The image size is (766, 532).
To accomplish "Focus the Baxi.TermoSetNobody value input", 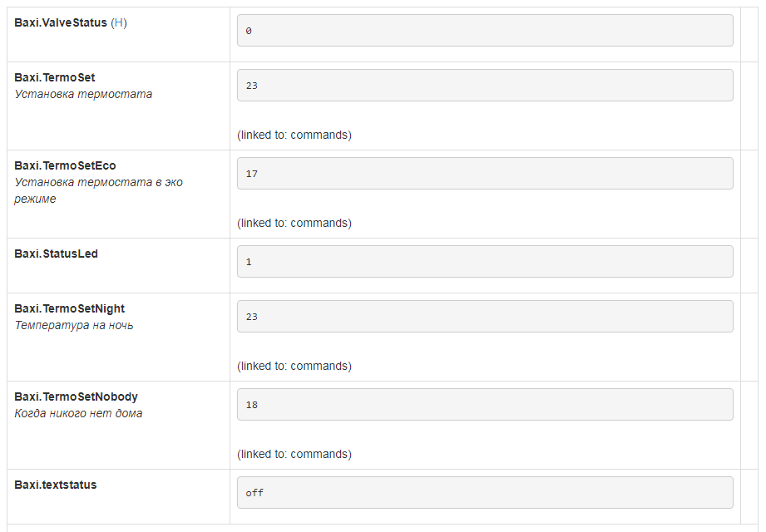I will coord(485,405).
